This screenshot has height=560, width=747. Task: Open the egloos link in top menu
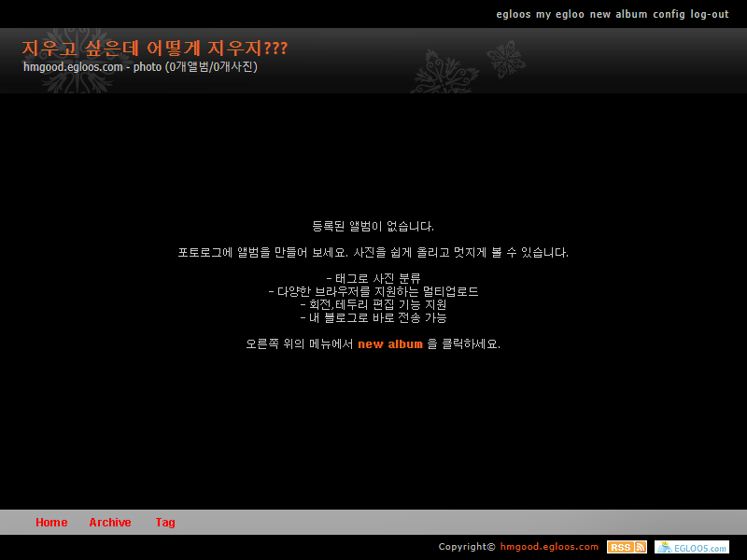[x=513, y=14]
